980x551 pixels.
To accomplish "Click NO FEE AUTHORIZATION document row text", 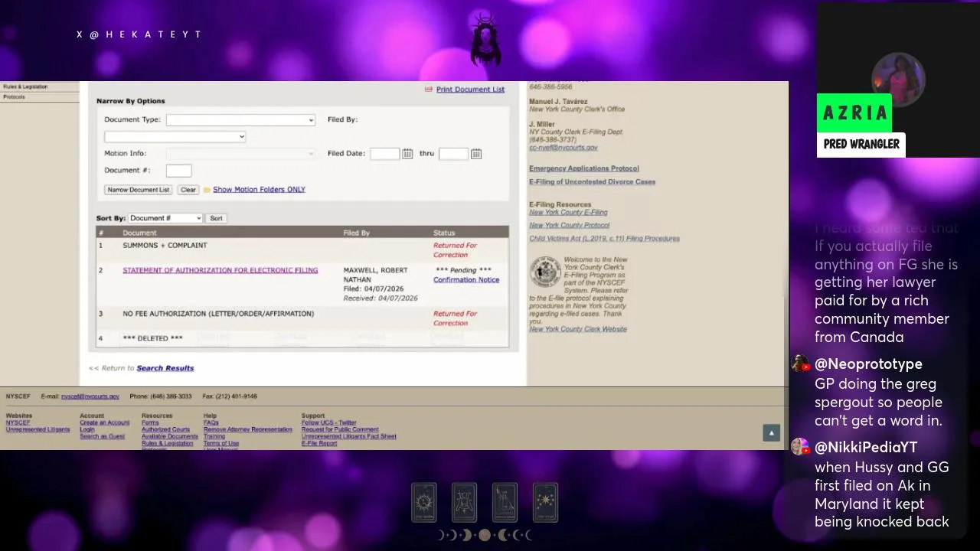I will (218, 314).
